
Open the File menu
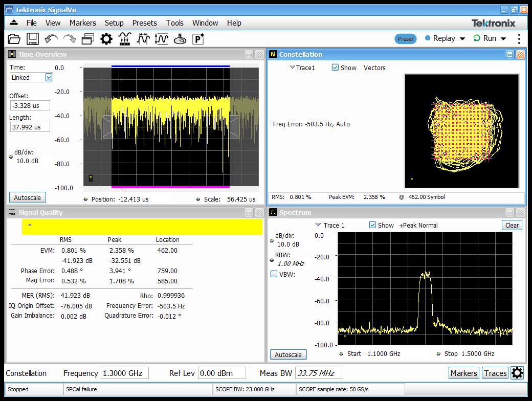click(32, 23)
